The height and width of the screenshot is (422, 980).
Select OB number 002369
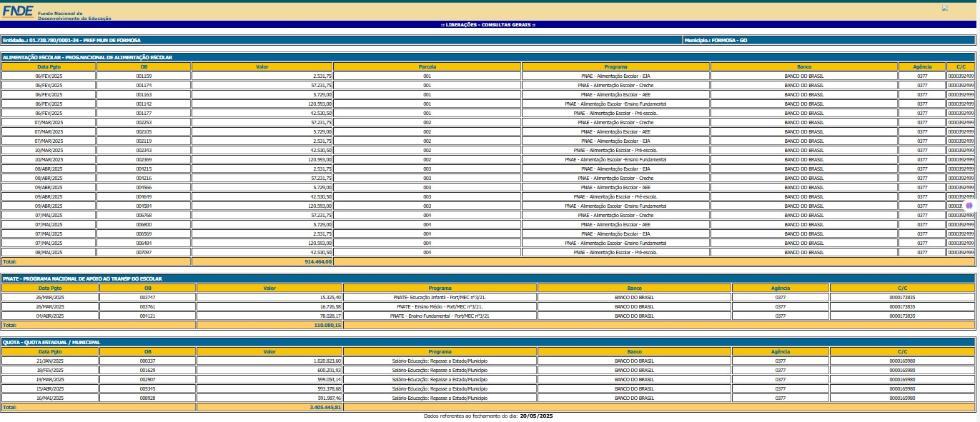pos(144,159)
